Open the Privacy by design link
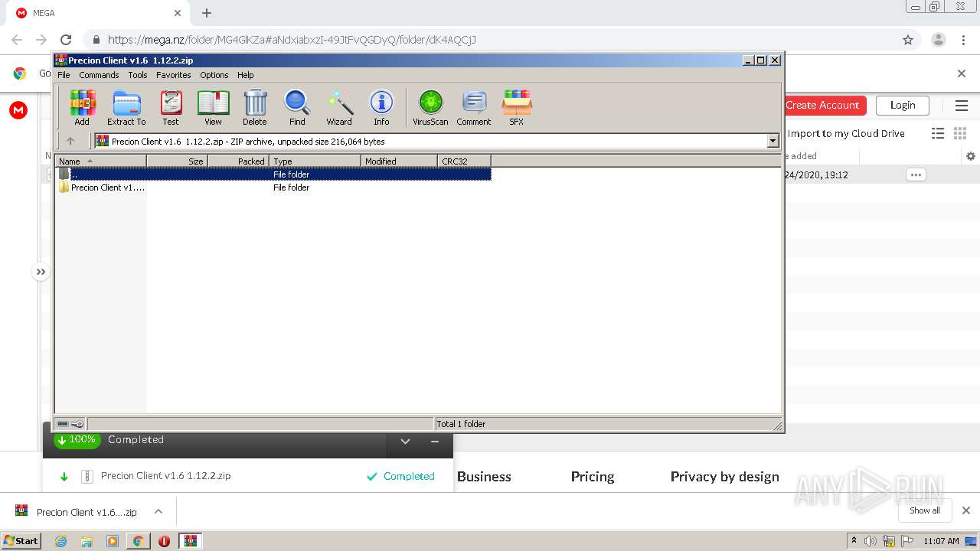Viewport: 980px width, 551px height. click(x=724, y=476)
